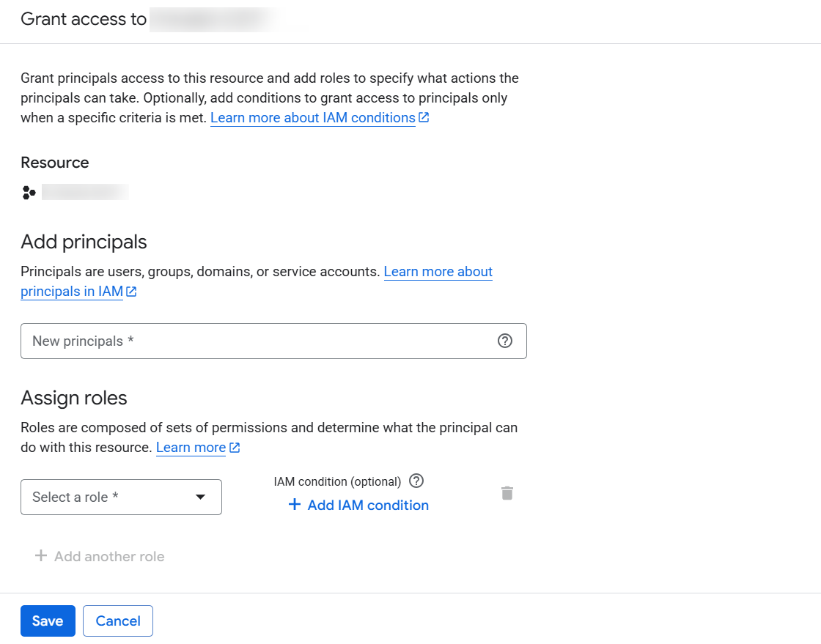Viewport: 821px width, 644px height.
Task: Click the help icon in New principals field
Action: click(504, 341)
